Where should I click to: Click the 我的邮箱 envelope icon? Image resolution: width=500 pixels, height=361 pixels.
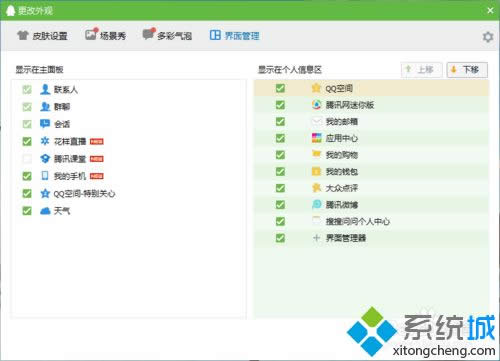pyautogui.click(x=316, y=121)
